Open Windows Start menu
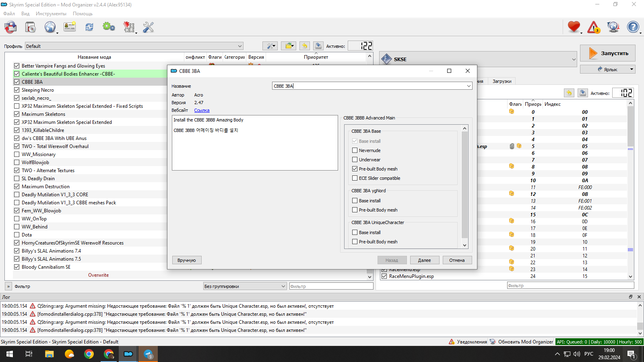Viewport: 644px width, 362px height. point(10,354)
